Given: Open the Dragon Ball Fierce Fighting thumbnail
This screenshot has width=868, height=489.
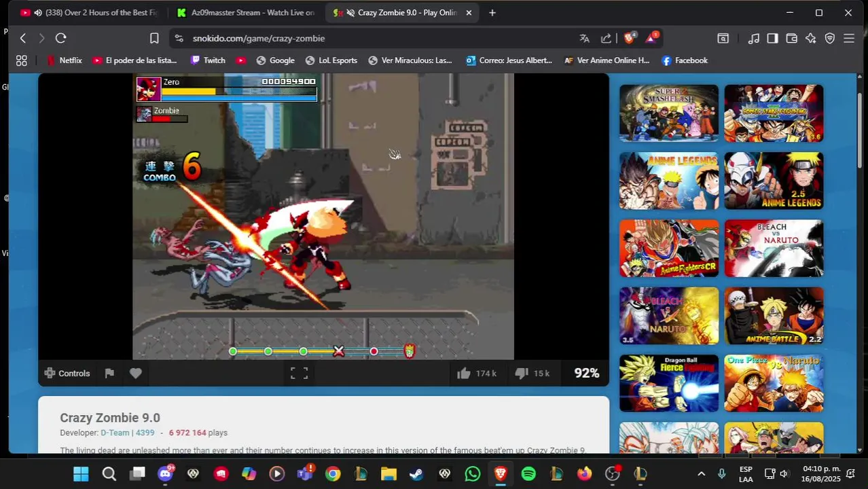Looking at the screenshot, I should [669, 383].
